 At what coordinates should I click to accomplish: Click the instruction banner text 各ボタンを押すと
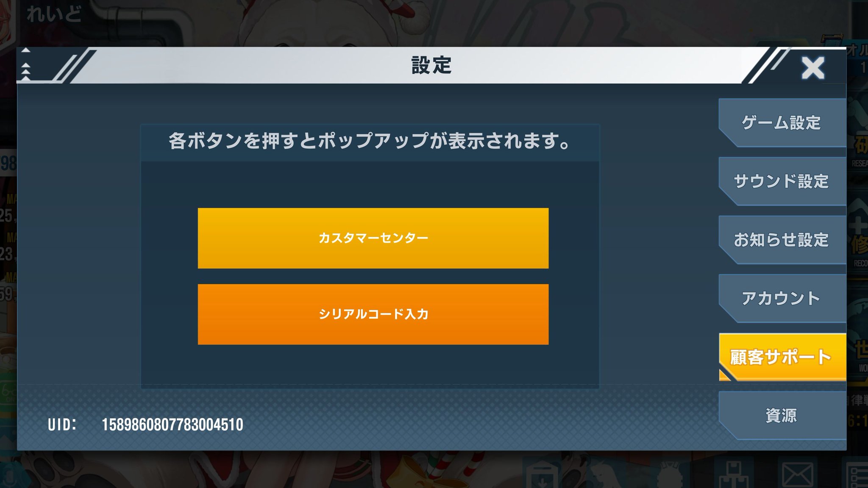point(242,141)
